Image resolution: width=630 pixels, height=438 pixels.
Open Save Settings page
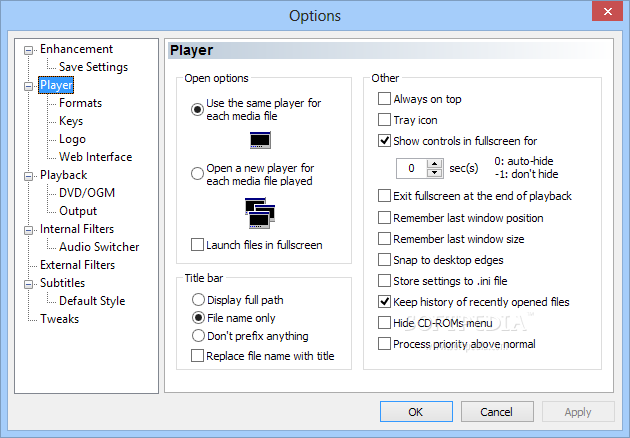click(x=93, y=67)
